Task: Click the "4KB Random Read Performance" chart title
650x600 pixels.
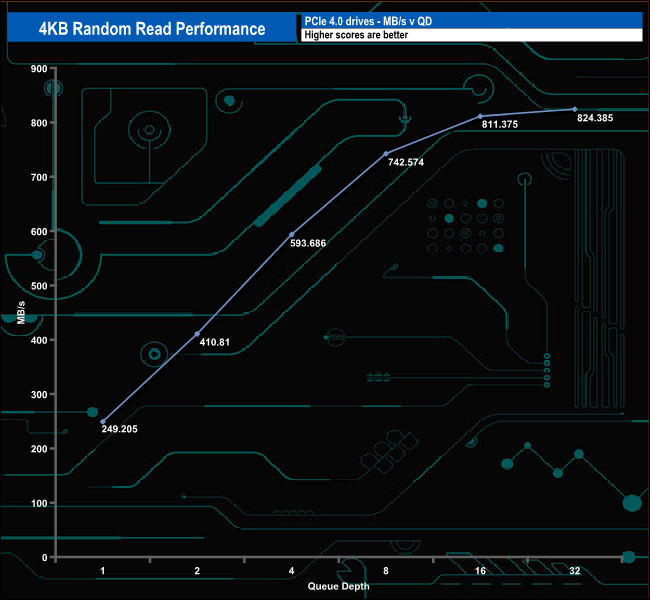Action: pyautogui.click(x=151, y=28)
